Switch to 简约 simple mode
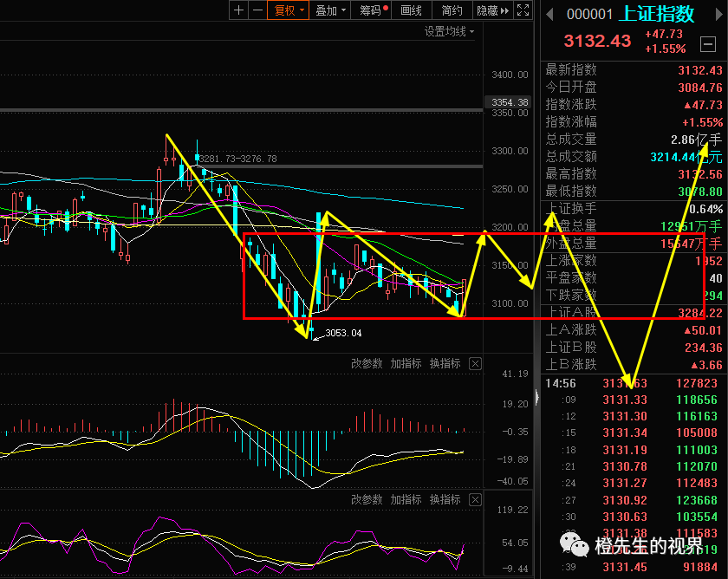This screenshot has height=579, width=728. pyautogui.click(x=452, y=10)
